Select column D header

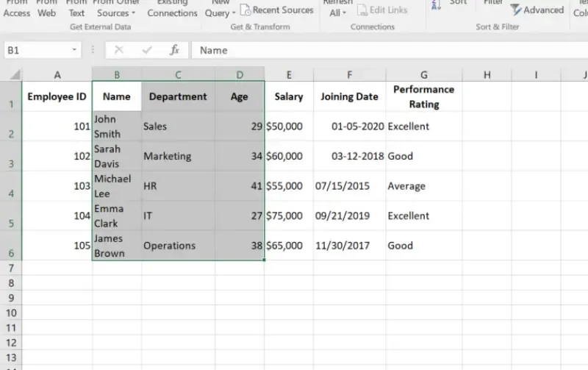(x=240, y=75)
